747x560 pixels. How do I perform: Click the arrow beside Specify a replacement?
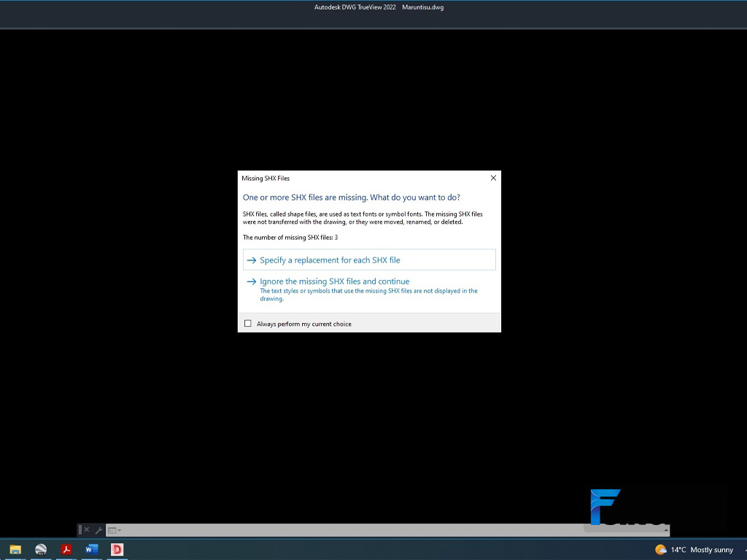click(252, 260)
